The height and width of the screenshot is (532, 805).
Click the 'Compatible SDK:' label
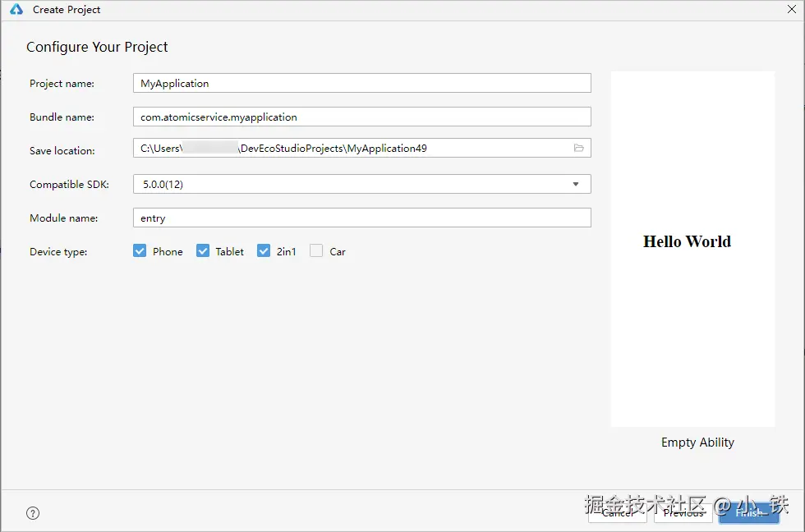(x=69, y=184)
